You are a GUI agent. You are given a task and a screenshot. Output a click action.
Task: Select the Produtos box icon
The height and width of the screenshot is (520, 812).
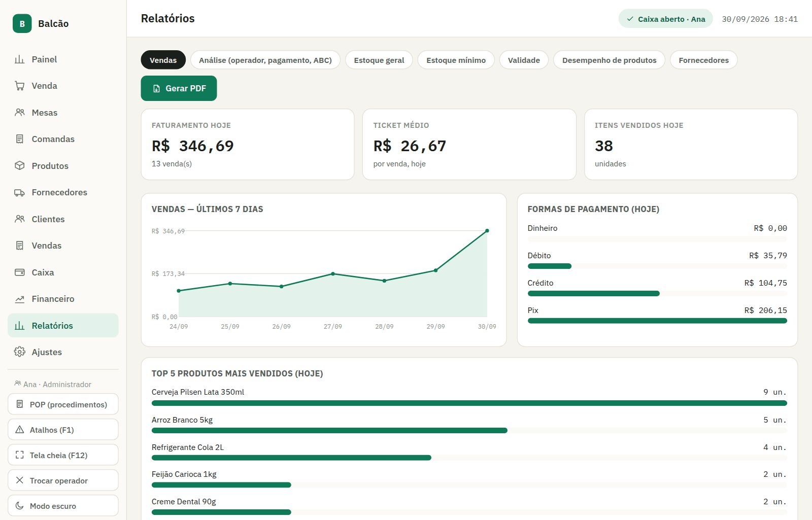pyautogui.click(x=20, y=166)
